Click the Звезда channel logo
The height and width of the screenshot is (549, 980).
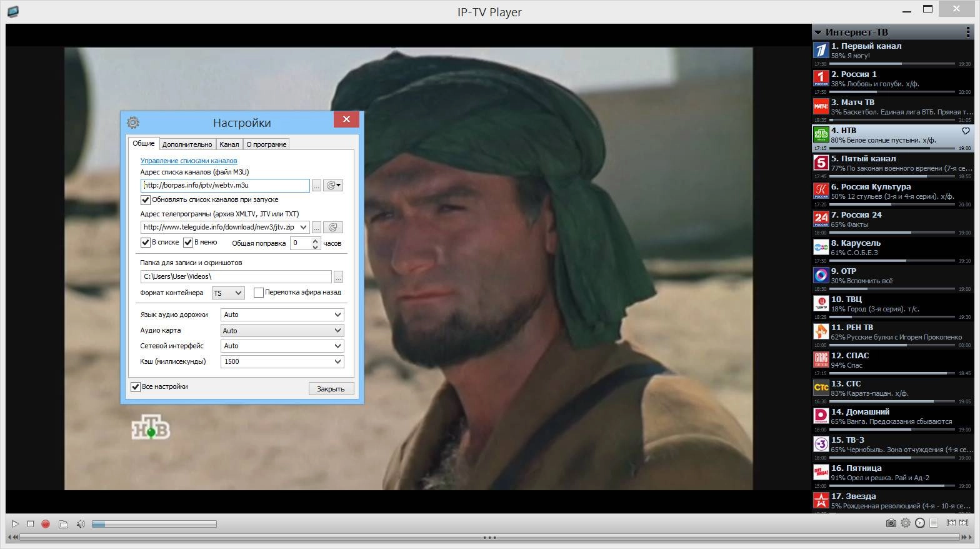click(x=821, y=500)
